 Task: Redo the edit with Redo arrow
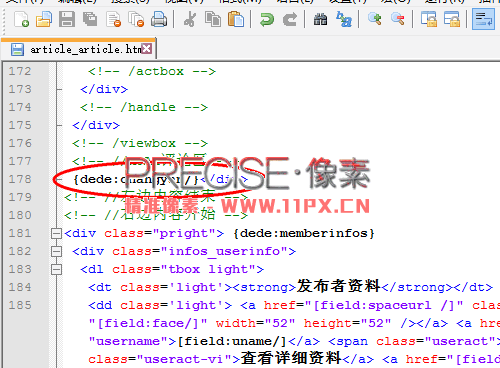[x=290, y=19]
